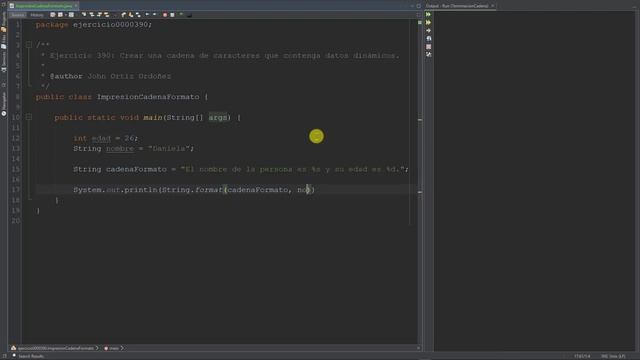Click the error stripe mark beside line 10
The width and height of the screenshot is (640, 360).
coord(420,120)
